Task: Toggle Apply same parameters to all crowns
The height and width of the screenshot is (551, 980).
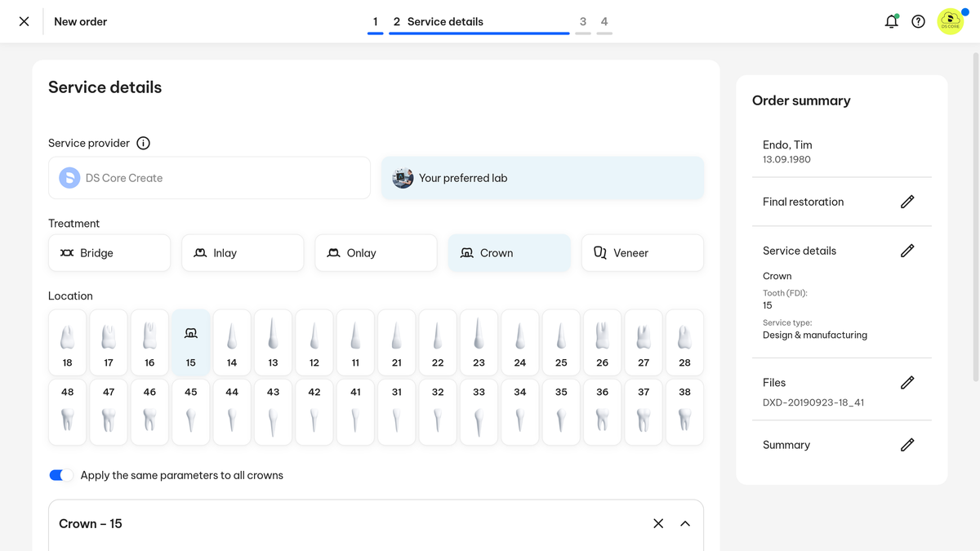Action: [x=61, y=475]
